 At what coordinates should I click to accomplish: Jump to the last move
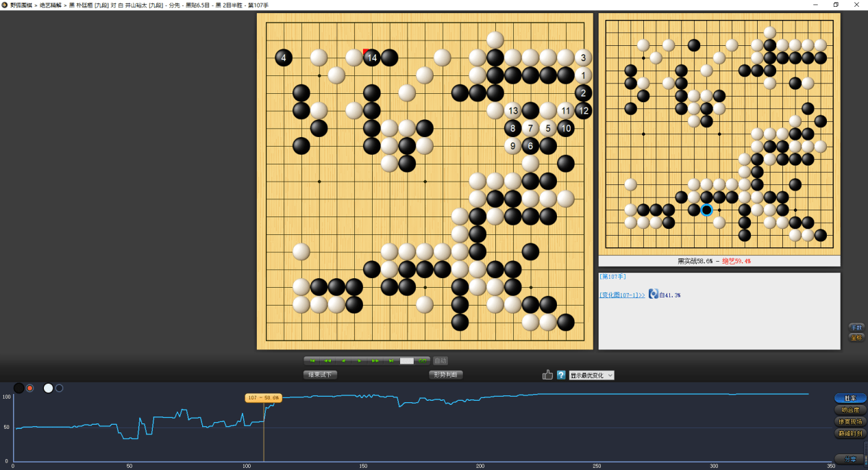point(390,360)
